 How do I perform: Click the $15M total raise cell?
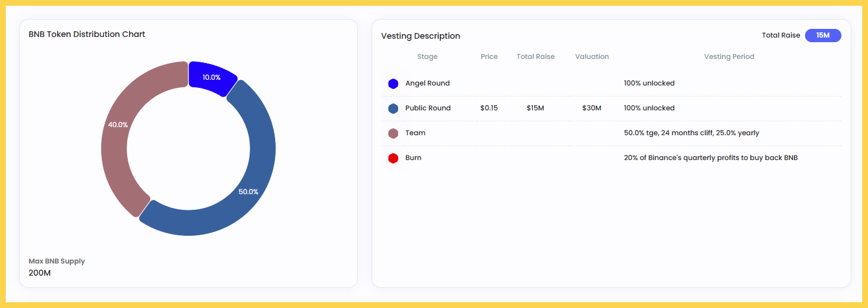tap(535, 108)
